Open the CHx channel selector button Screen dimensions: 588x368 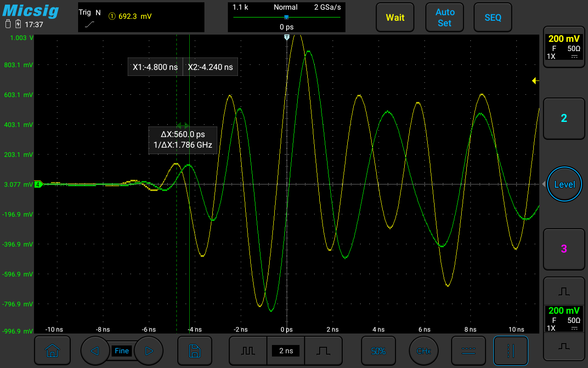pyautogui.click(x=423, y=351)
